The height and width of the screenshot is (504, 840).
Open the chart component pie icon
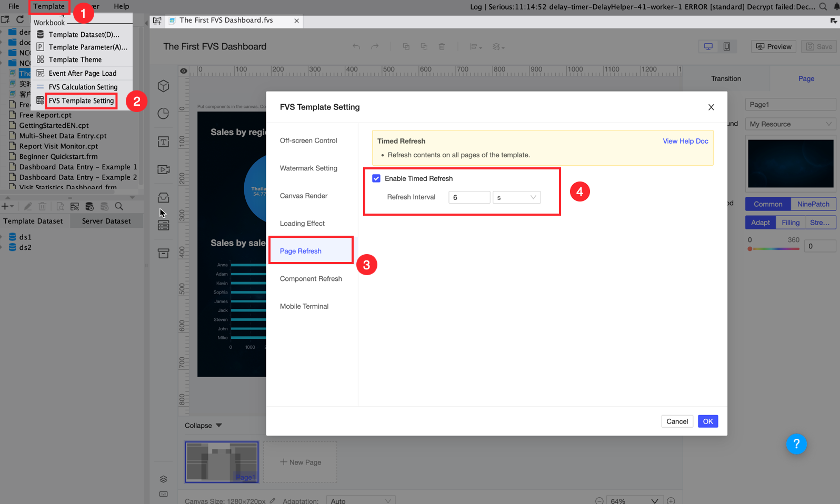pos(164,114)
